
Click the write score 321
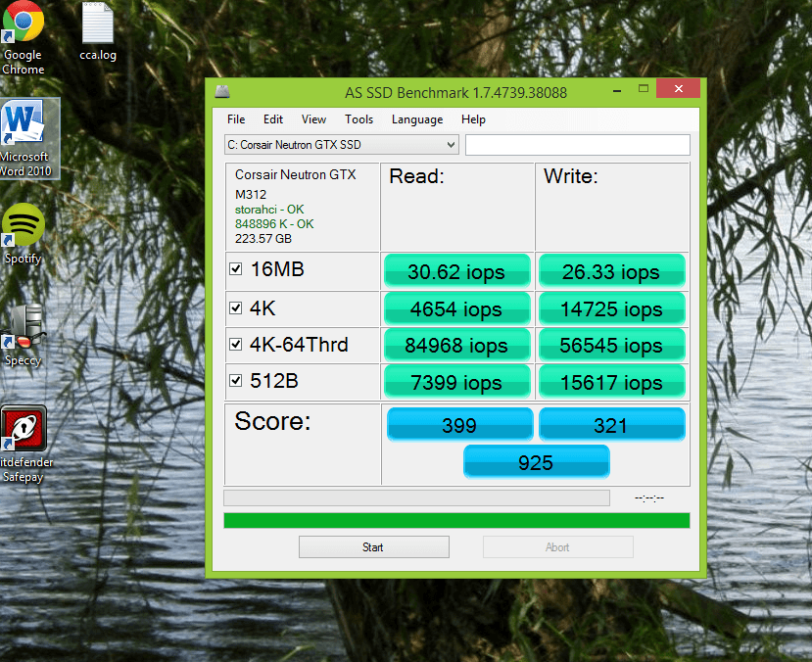[x=611, y=424]
